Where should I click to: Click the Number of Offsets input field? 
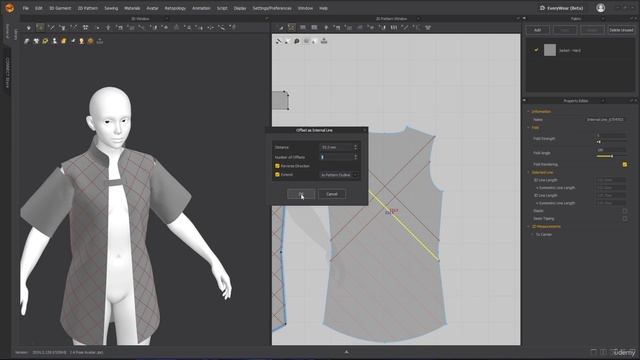337,157
